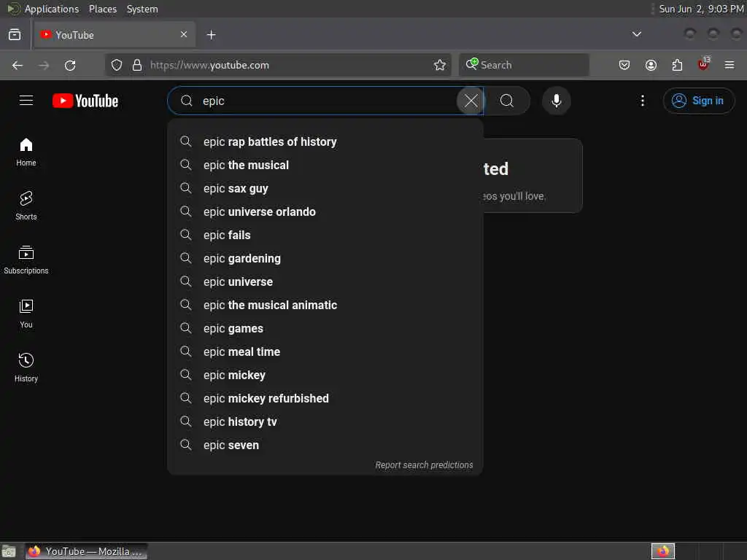Image resolution: width=747 pixels, height=560 pixels.
Task: Choose 'epic meal time' suggestion
Action: 325,352
